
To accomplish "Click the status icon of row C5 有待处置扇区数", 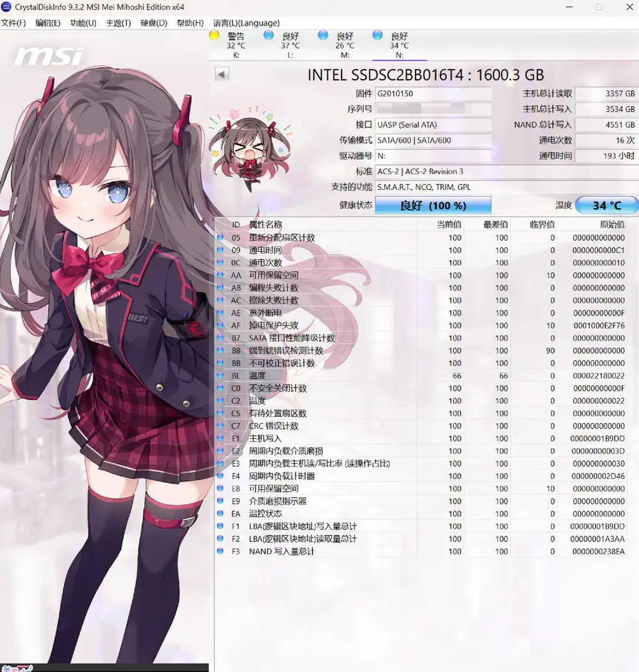I will point(220,413).
